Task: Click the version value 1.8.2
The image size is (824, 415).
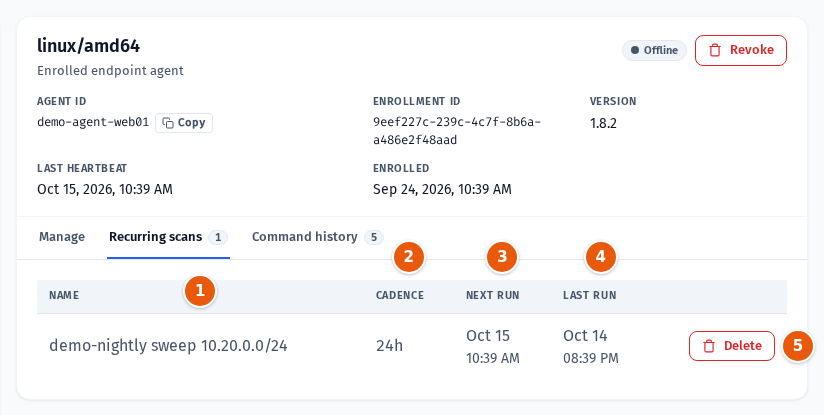Action: pos(603,123)
